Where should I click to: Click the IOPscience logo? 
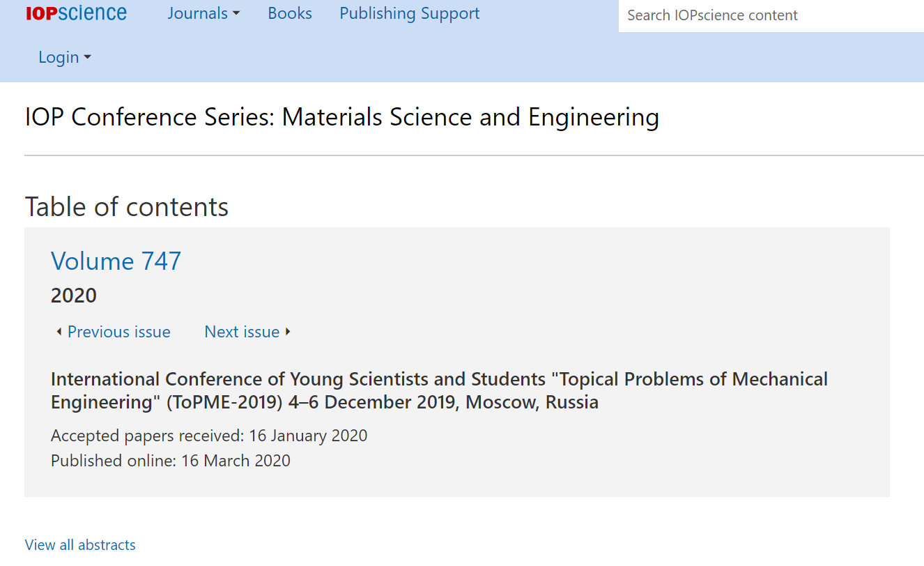pos(77,13)
